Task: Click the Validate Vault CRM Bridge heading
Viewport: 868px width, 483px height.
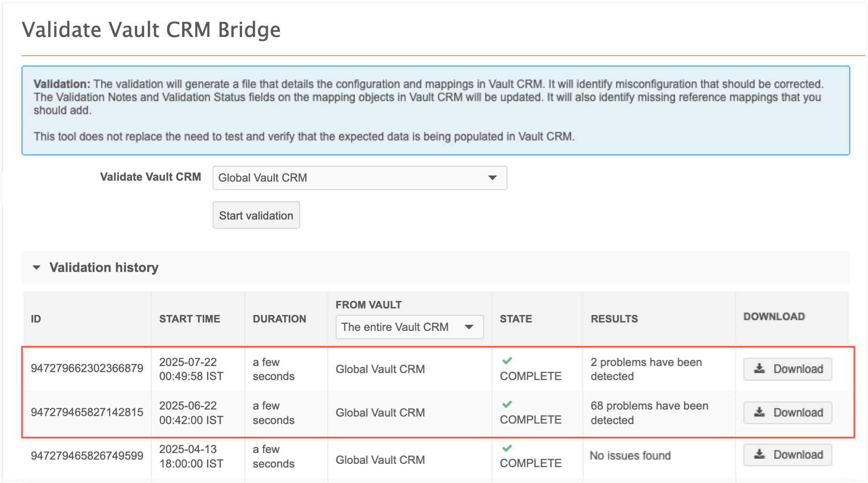Action: click(x=151, y=30)
